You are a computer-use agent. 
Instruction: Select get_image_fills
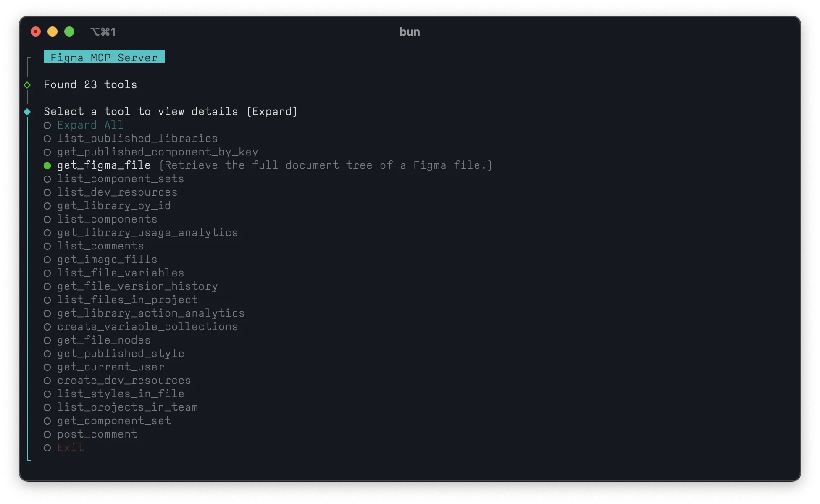click(x=107, y=259)
